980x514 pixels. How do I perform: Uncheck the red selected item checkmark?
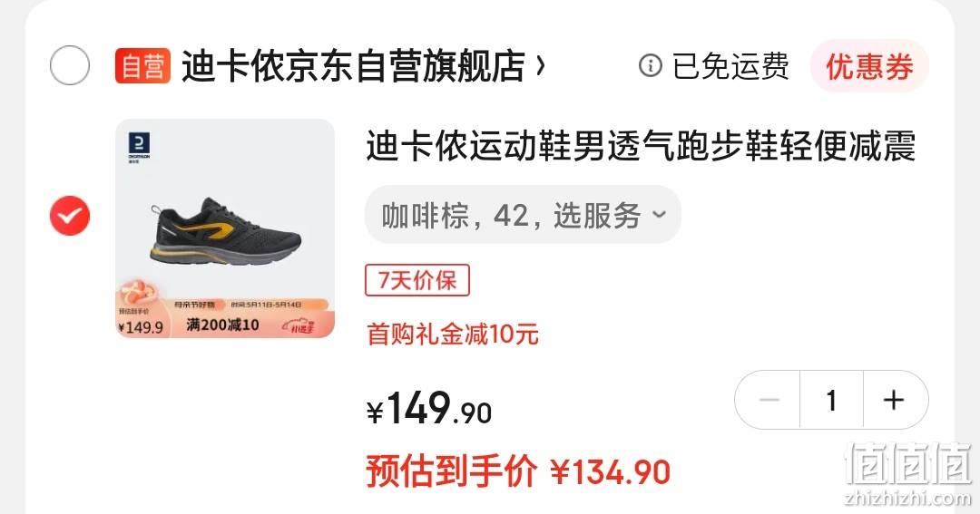[69, 216]
